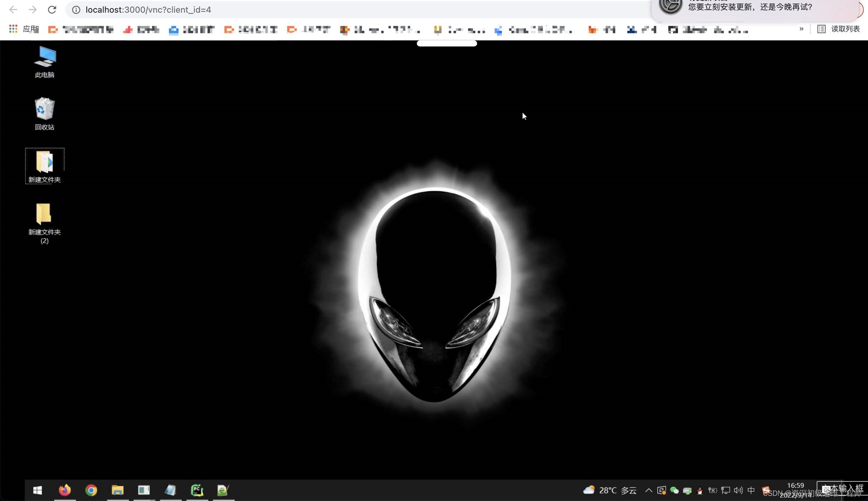
Task: Show more bookmarks with the » chevron
Action: [801, 29]
